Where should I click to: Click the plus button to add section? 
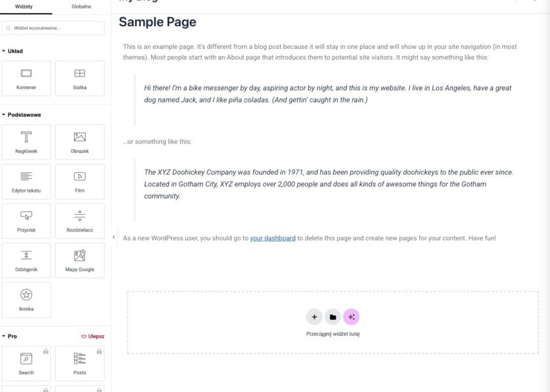[314, 317]
